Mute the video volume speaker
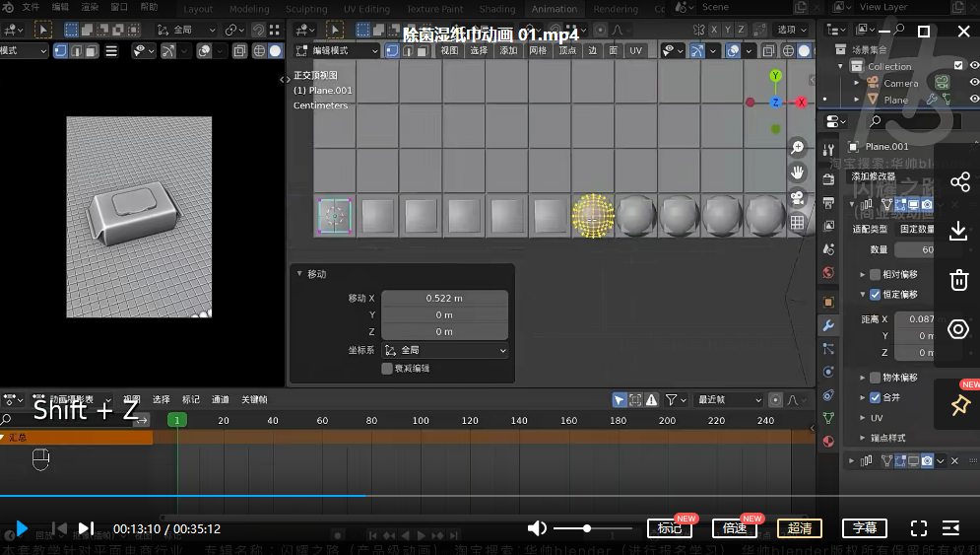 point(537,528)
